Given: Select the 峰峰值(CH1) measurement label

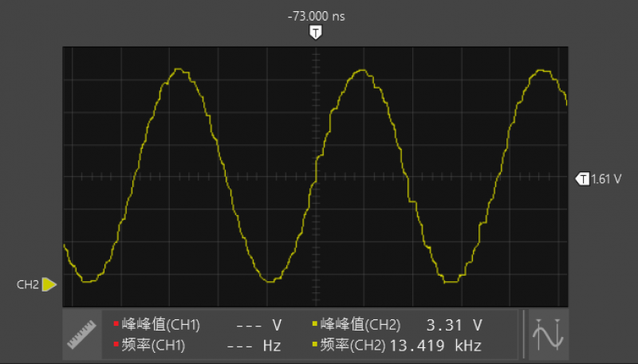Looking at the screenshot, I should tap(161, 325).
